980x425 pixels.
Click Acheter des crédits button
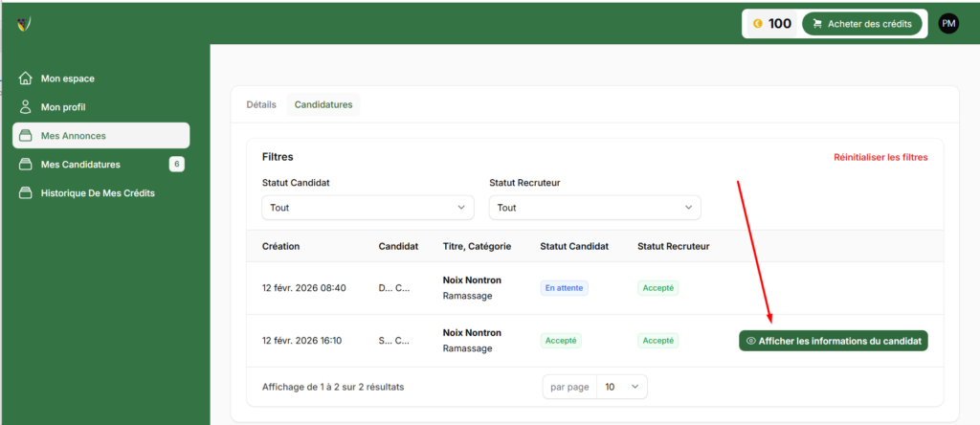pyautogui.click(x=861, y=24)
